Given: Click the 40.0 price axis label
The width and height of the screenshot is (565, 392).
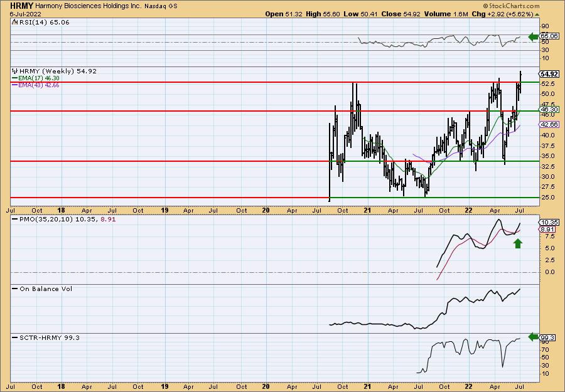Looking at the screenshot, I should click(547, 135).
